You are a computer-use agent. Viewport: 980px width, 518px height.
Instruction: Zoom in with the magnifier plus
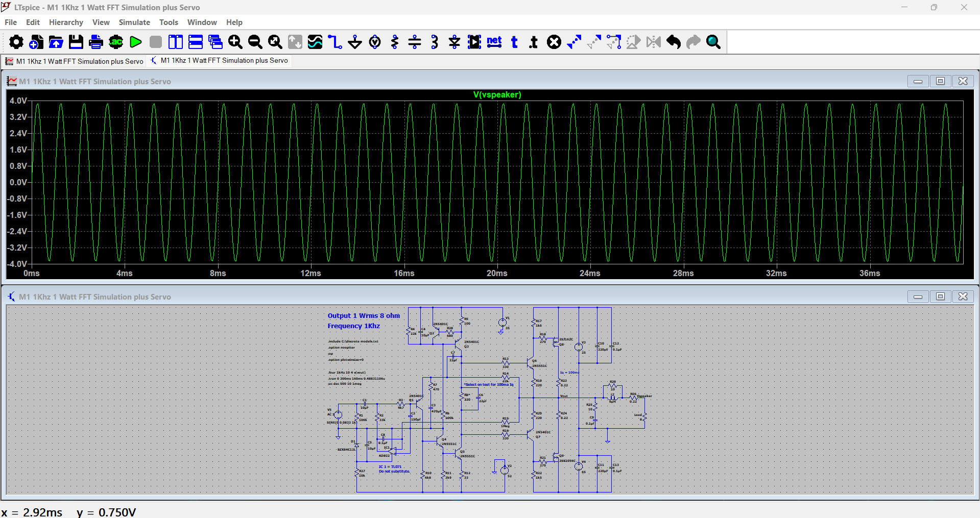point(235,42)
